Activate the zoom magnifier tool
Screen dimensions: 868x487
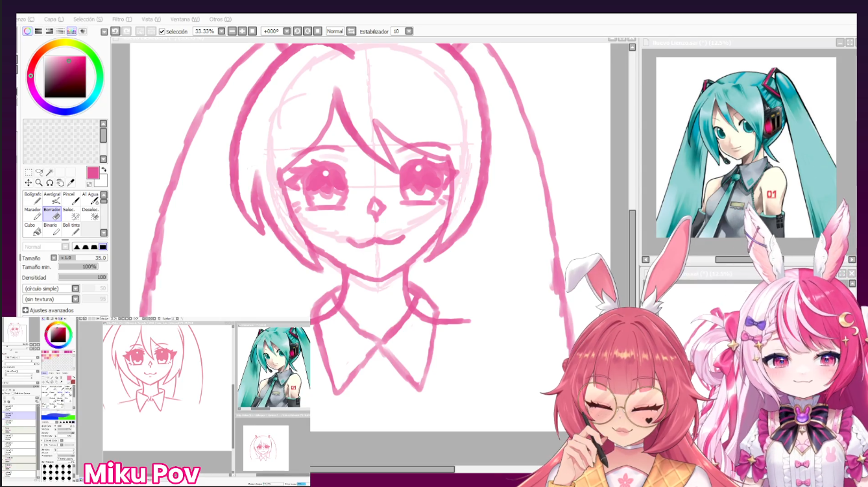click(x=39, y=183)
